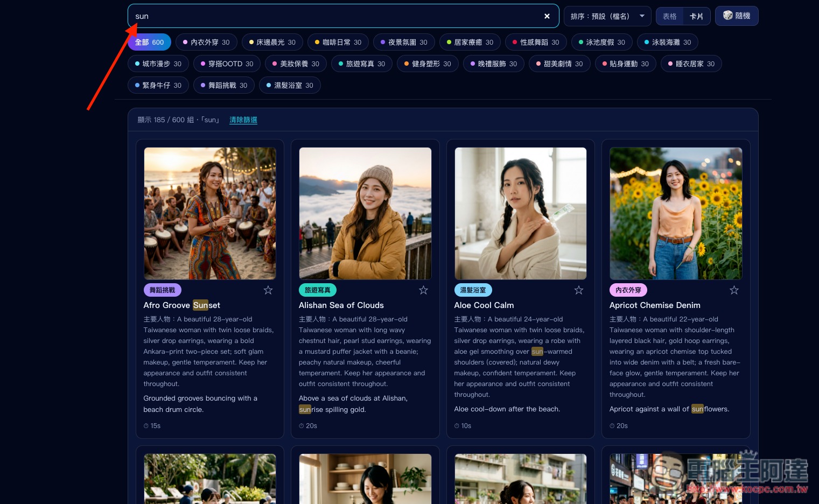Image resolution: width=819 pixels, height=504 pixels.
Task: Select the 'Afro Groove Sunset' title
Action: 182,305
